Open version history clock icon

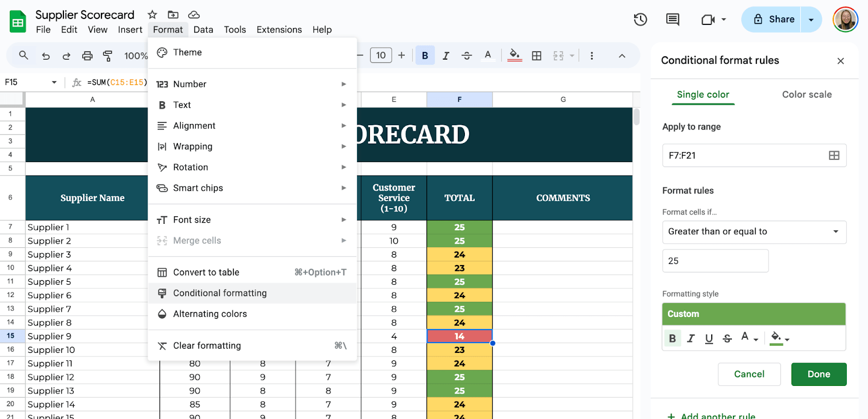pos(640,20)
